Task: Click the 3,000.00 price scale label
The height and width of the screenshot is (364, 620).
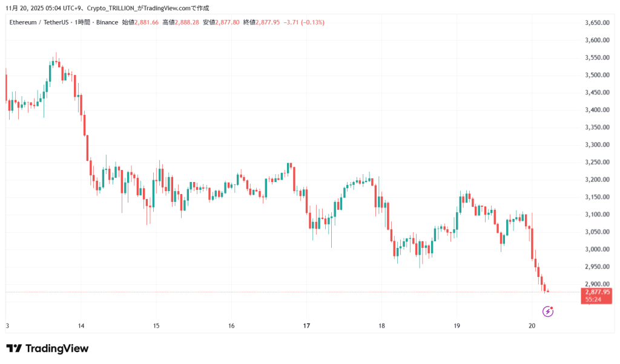Action: (596, 249)
